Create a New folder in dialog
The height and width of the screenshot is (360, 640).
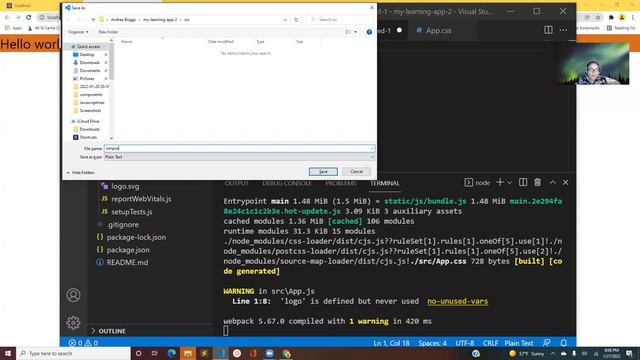(x=108, y=32)
